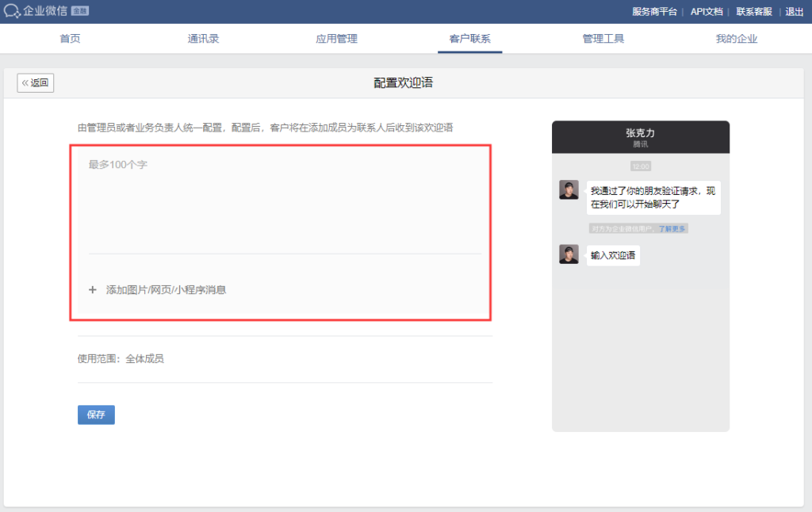Click the 了解更多 link in preview
Screen dimensions: 812x512
click(x=672, y=229)
